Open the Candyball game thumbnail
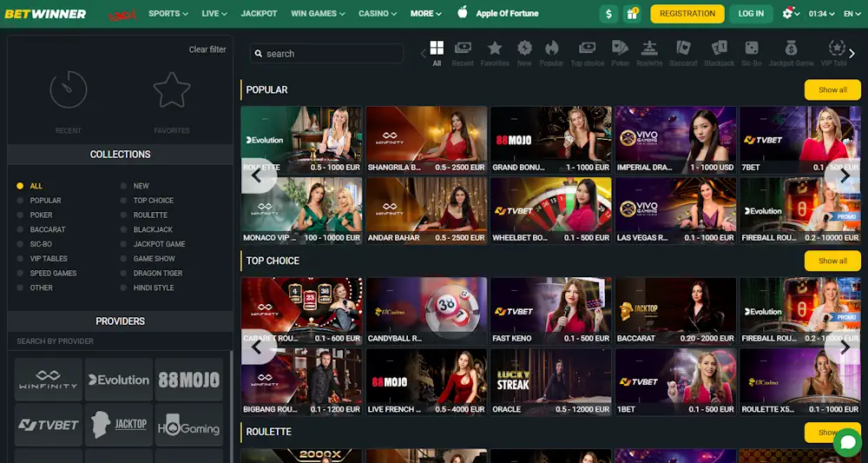 (x=426, y=311)
